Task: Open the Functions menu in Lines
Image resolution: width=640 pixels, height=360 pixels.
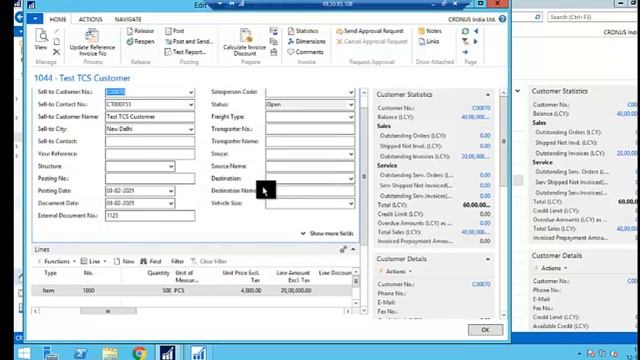Action: pyautogui.click(x=56, y=261)
